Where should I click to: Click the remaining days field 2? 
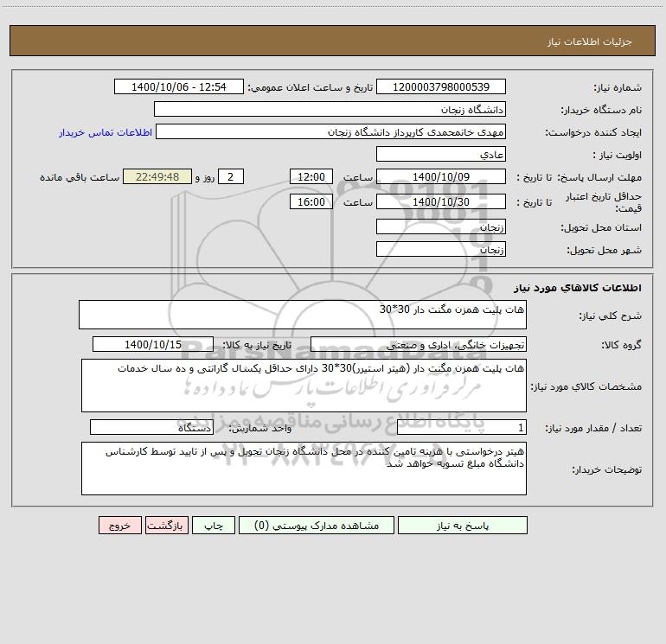[x=231, y=176]
